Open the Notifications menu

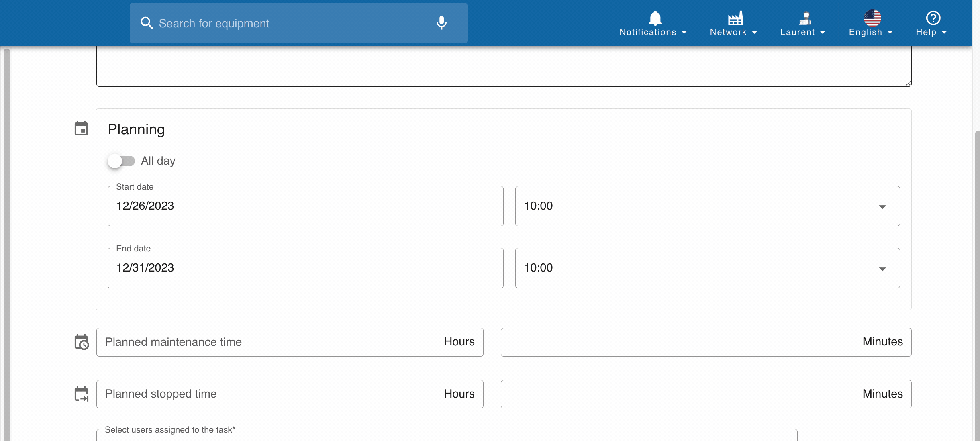pyautogui.click(x=653, y=32)
